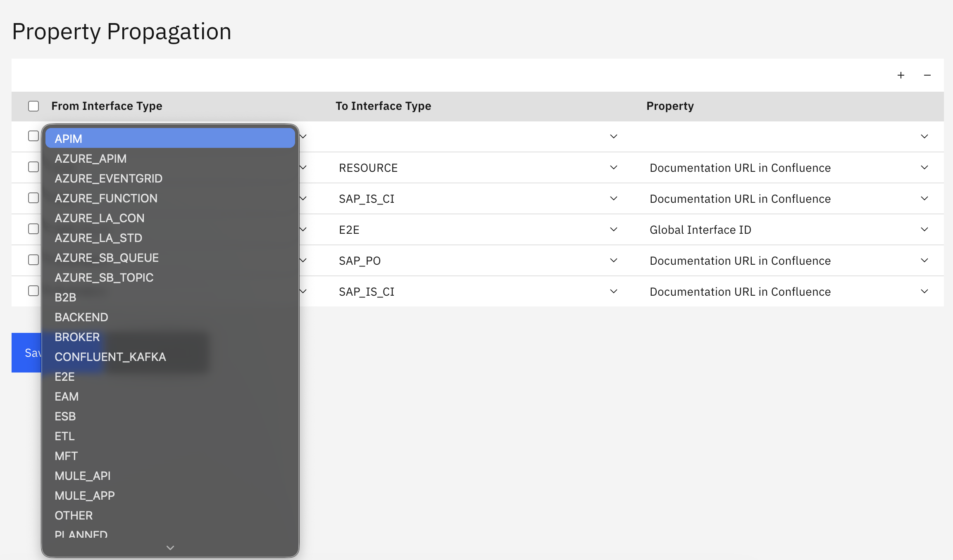Open Property dropdown in the empty first row
Image resolution: width=953 pixels, height=560 pixels.
click(x=789, y=136)
